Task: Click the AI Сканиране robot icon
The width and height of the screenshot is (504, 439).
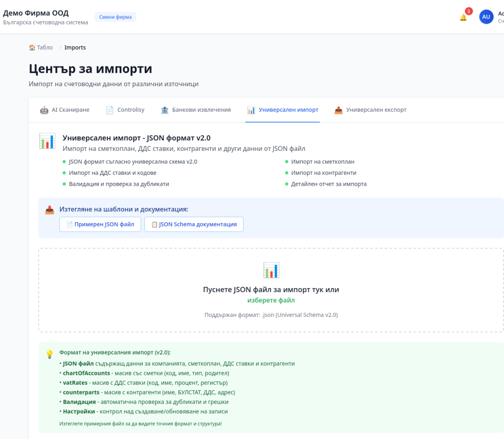Action: tap(44, 110)
